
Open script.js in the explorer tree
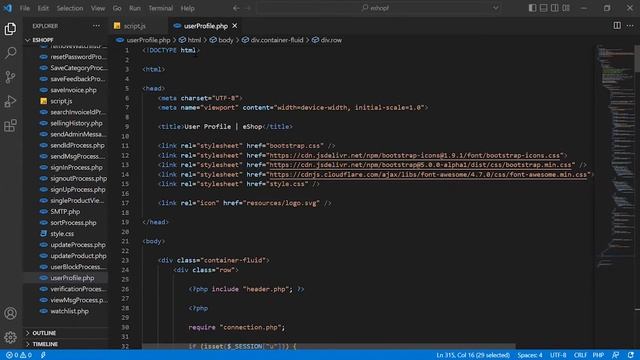click(x=61, y=101)
